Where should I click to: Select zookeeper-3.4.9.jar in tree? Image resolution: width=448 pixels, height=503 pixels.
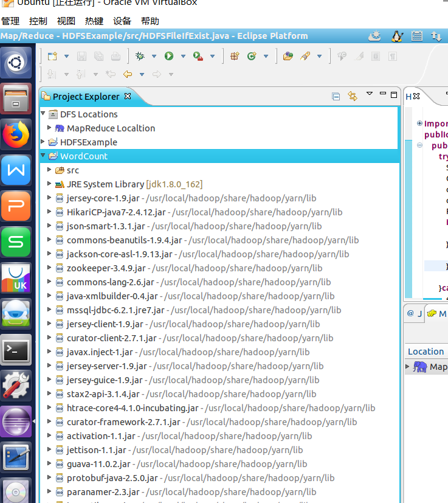point(195,268)
